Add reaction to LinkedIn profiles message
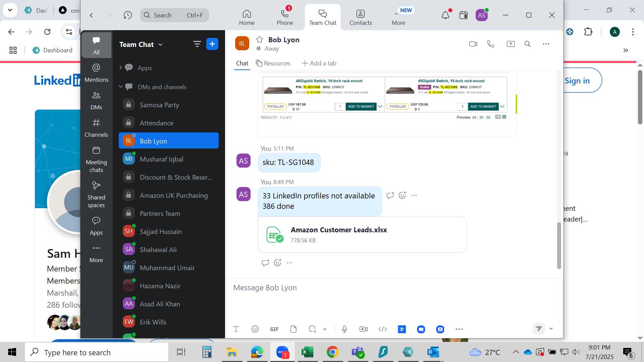 (402, 195)
